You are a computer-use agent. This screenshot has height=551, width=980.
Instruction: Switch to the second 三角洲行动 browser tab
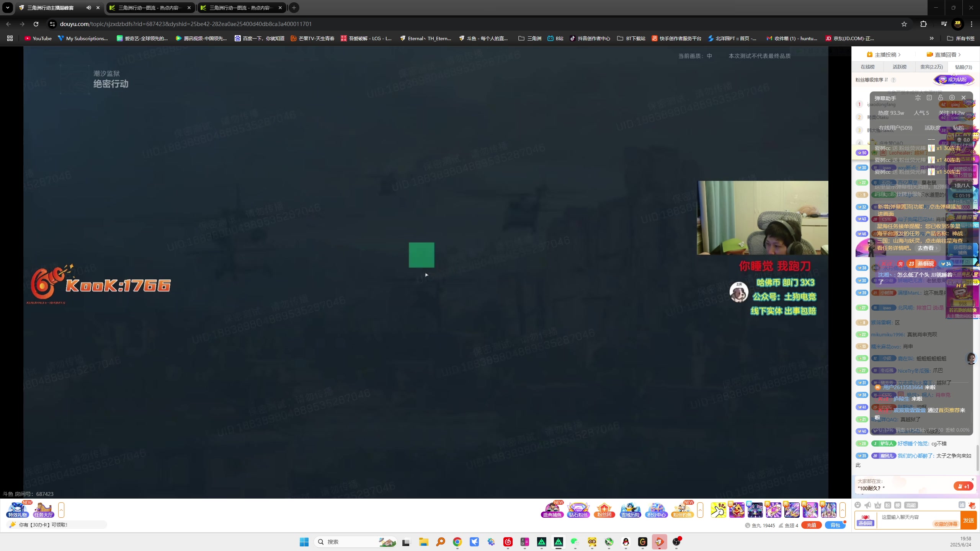(x=150, y=8)
